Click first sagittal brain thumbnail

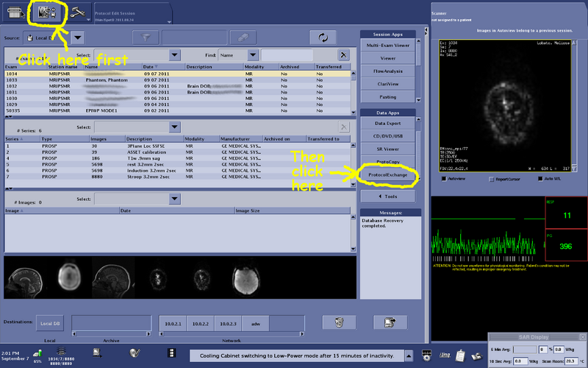tap(25, 278)
